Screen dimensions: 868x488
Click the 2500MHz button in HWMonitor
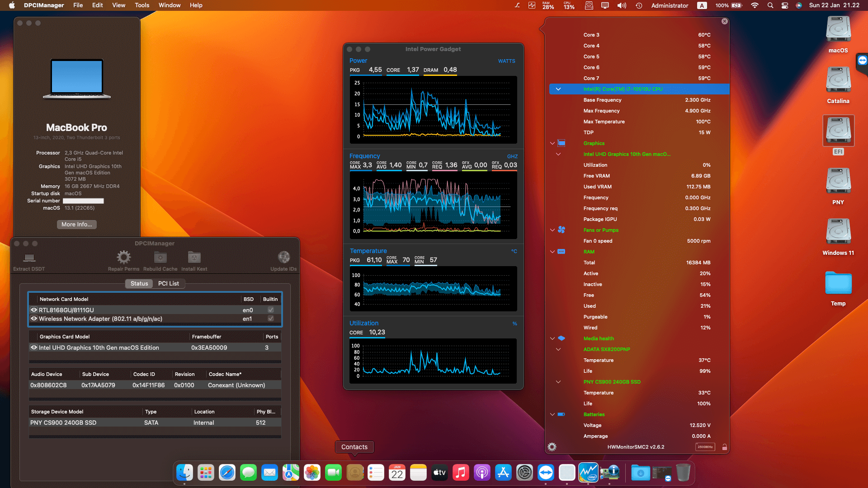(705, 447)
